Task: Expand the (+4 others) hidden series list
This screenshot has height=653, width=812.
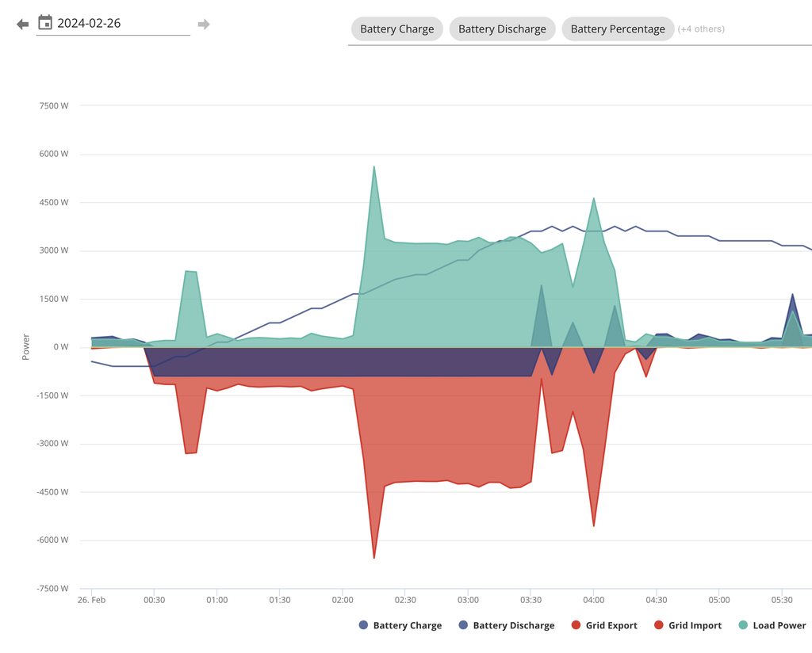Action: [701, 29]
